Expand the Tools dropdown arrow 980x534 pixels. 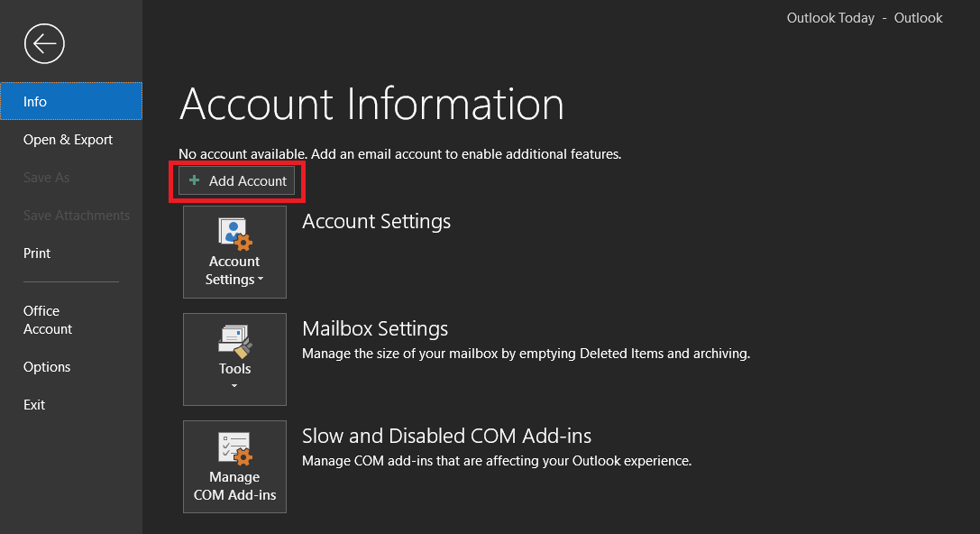pos(234,386)
